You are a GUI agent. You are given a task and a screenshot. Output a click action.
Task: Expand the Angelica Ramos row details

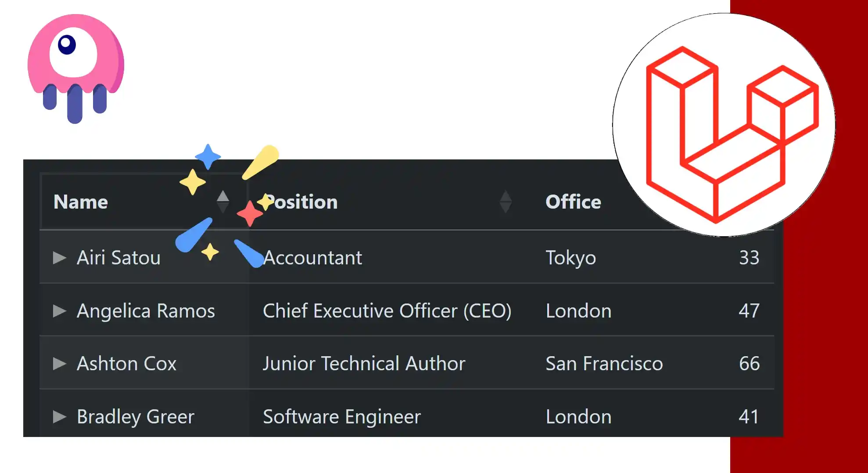(x=59, y=311)
